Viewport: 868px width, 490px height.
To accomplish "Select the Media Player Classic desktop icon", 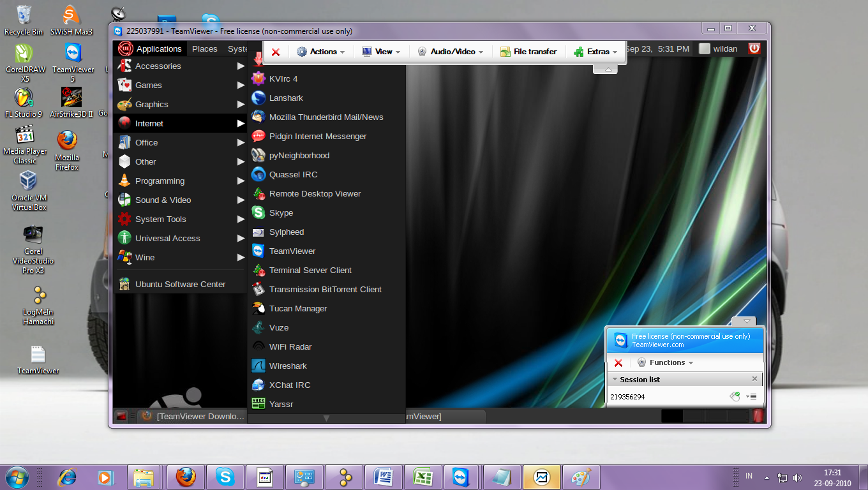I will click(25, 145).
